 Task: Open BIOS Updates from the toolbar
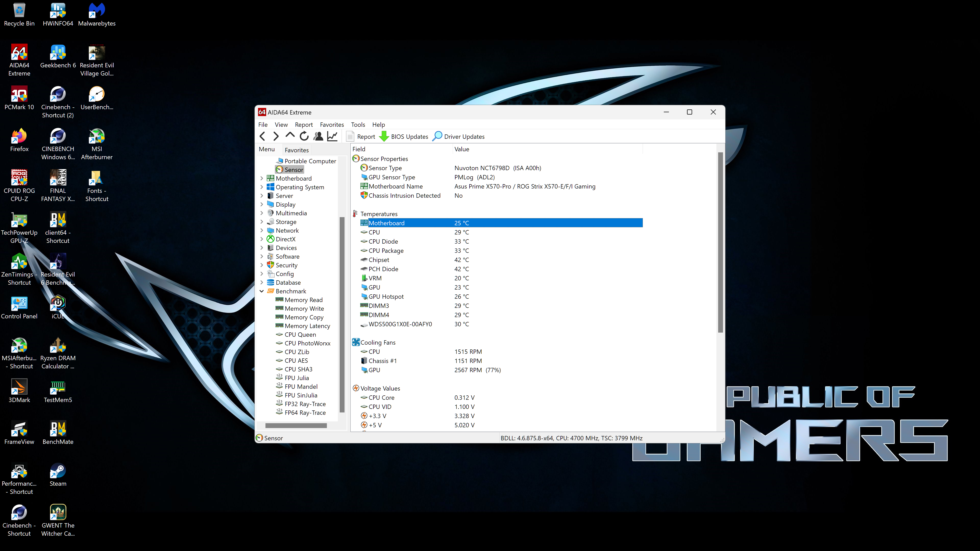click(404, 136)
